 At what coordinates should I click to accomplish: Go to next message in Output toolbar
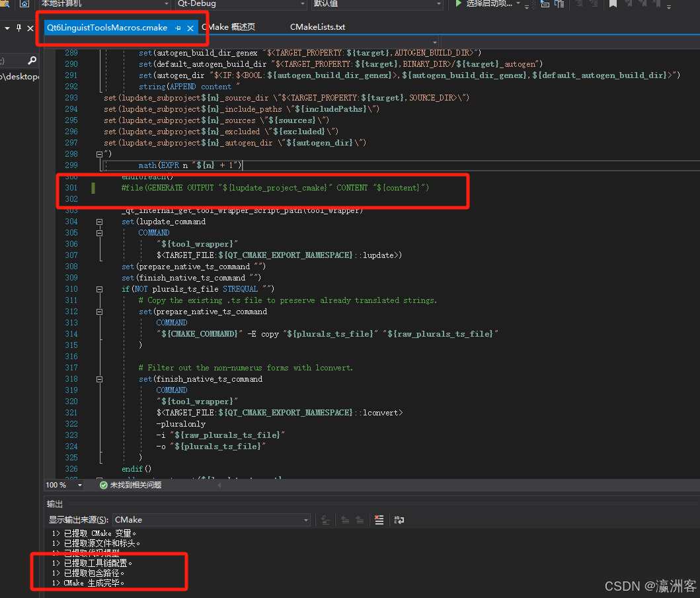(362, 520)
